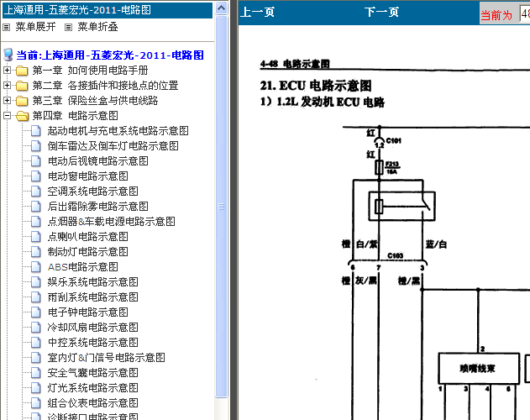Open 倒车雷达及倒车灯电路示意图
530x420 pixels.
pos(113,146)
